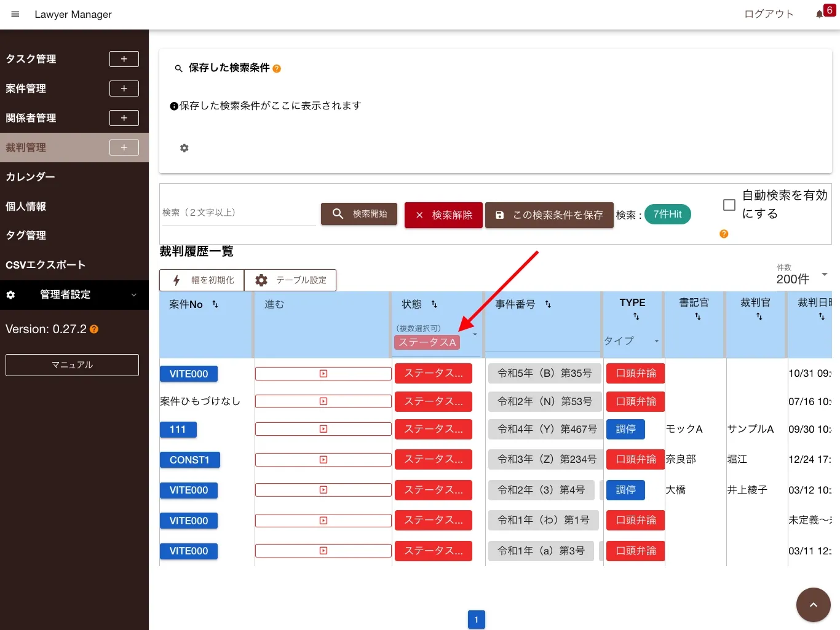Viewport: 840px width, 630px height.
Task: Click the 調停 type chip in row 111
Action: click(x=625, y=429)
